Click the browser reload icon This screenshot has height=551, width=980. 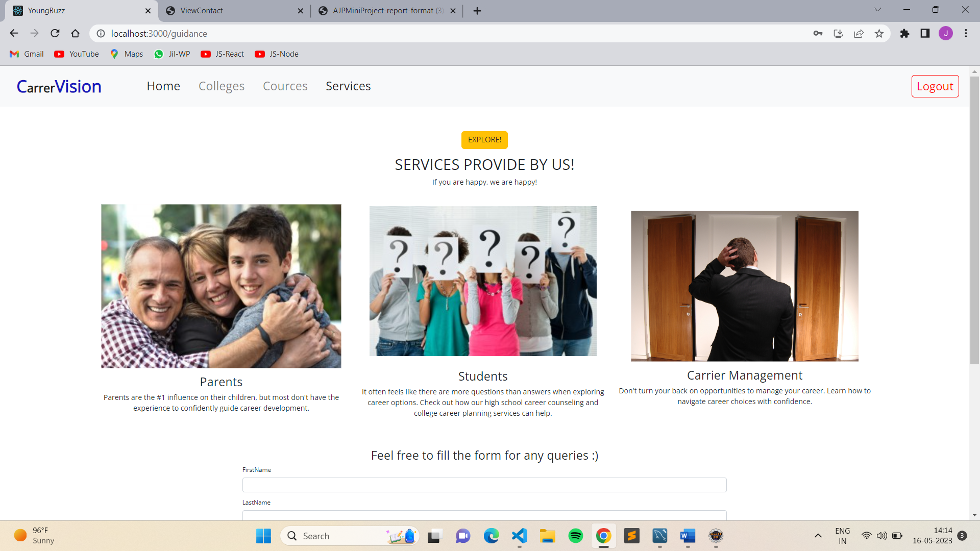click(55, 34)
